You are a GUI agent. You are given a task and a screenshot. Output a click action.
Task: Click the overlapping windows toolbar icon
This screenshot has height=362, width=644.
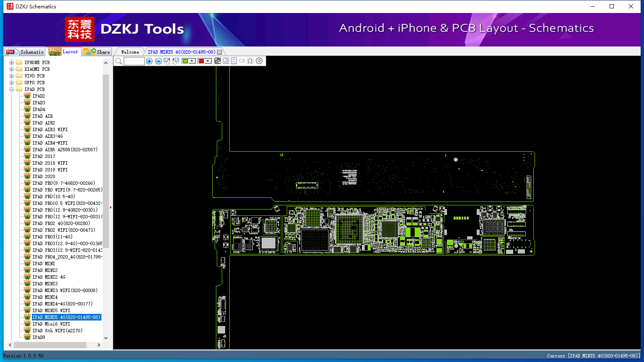coord(218,61)
